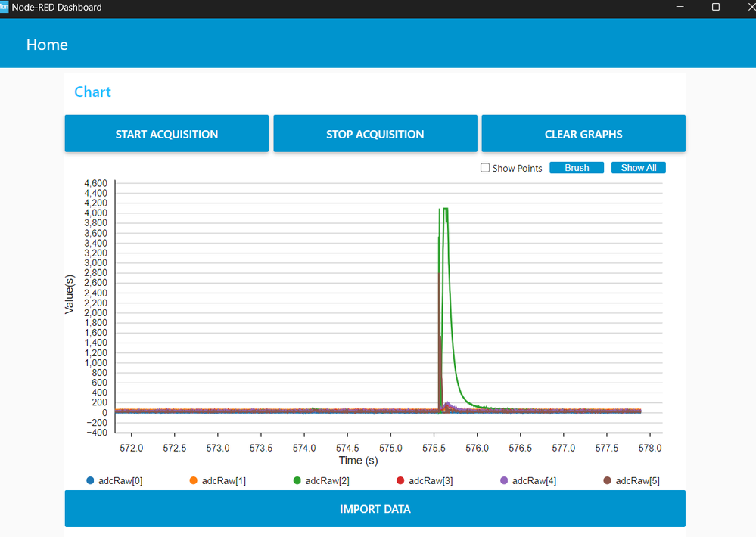This screenshot has height=537, width=756.
Task: Click the Chart group heading
Action: pyautogui.click(x=92, y=92)
